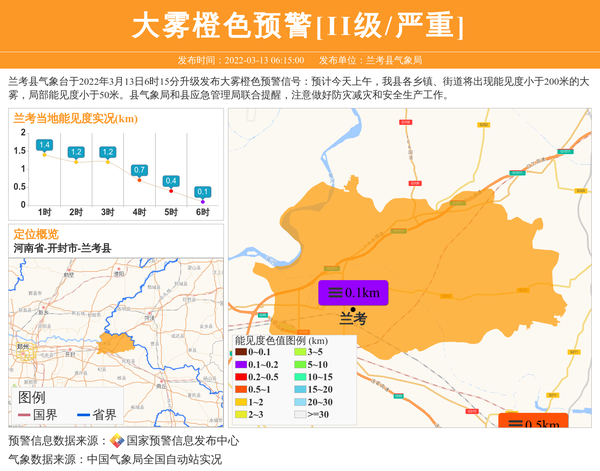Click the purple 0.1km fog marker on map

(352, 293)
